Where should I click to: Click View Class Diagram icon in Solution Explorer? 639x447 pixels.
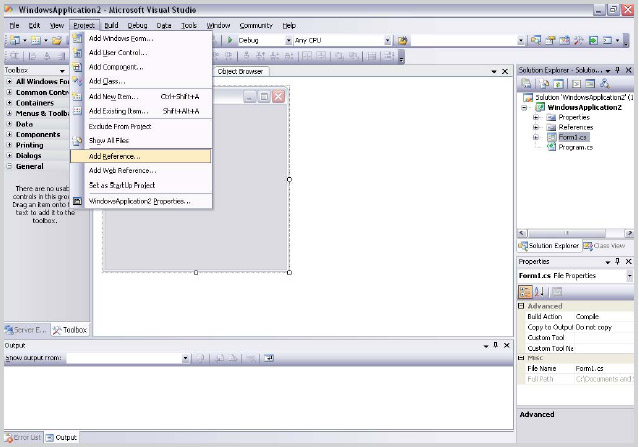click(x=605, y=84)
